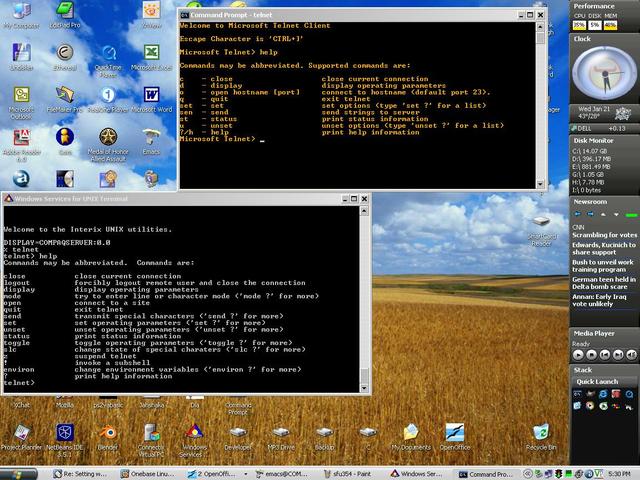Viewport: 640px width, 480px height.
Task: Open the Windows Services desktop shortcut
Action: pyautogui.click(x=194, y=440)
